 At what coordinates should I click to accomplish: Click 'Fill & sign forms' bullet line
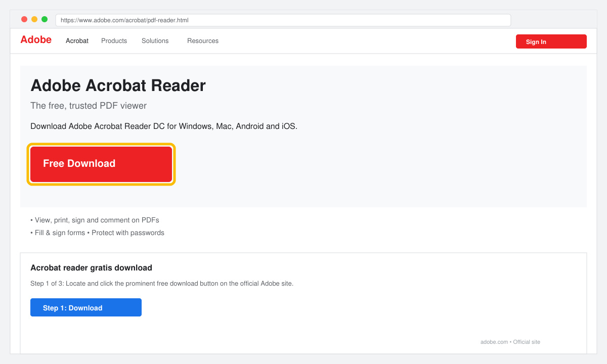pos(97,233)
